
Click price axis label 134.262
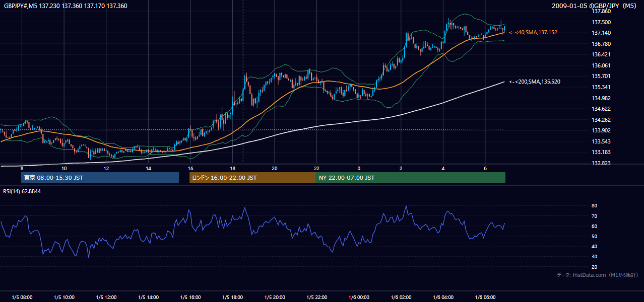tap(601, 120)
